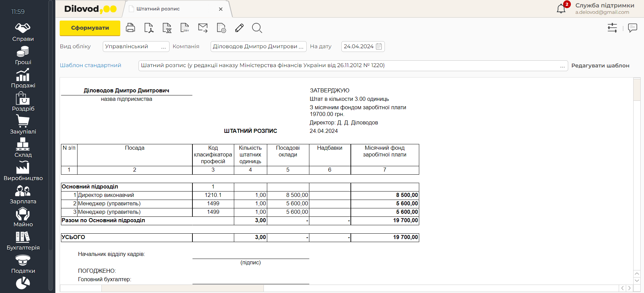Click the magnifier search icon

(x=257, y=28)
